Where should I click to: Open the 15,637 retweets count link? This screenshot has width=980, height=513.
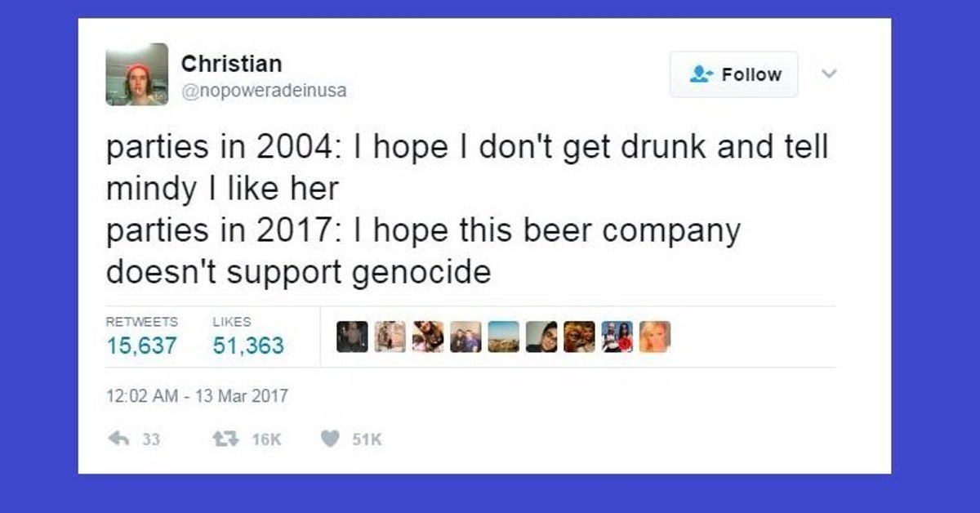pos(139,346)
